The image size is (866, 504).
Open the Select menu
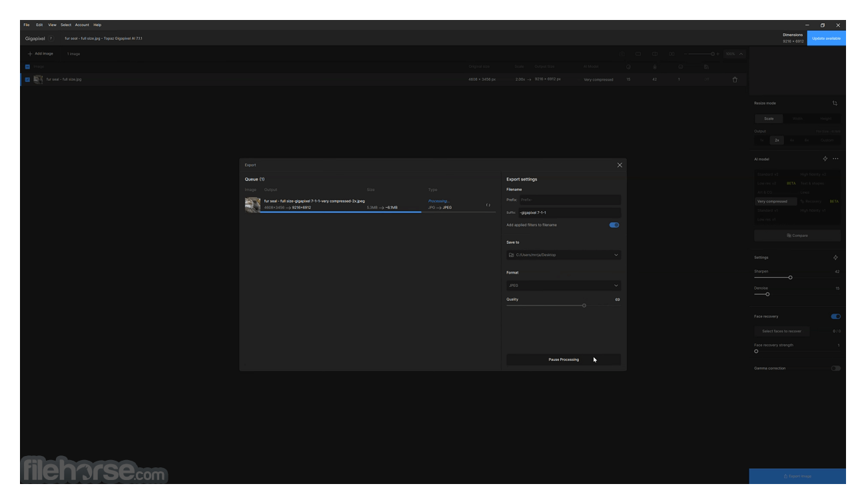pos(66,25)
